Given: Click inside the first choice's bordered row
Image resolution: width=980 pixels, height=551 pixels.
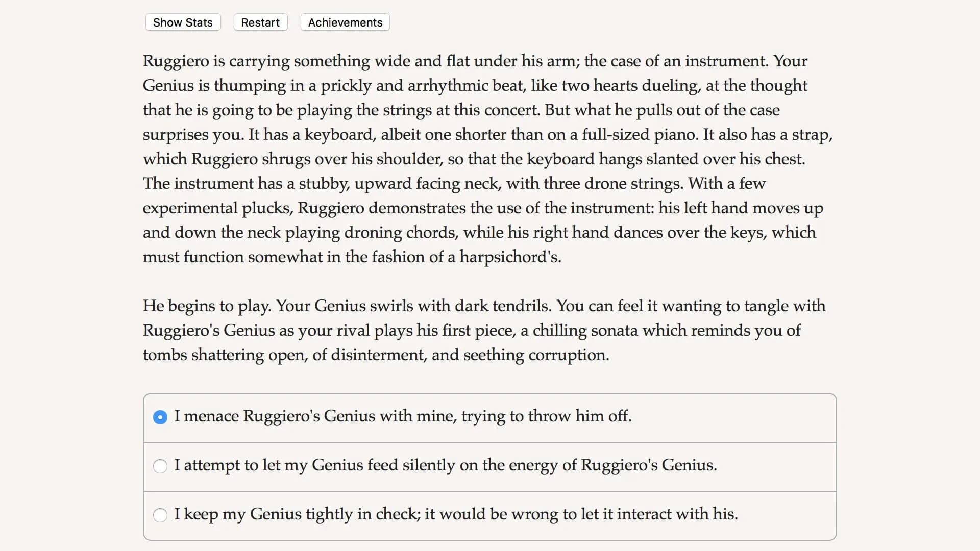Looking at the screenshot, I should pos(490,417).
